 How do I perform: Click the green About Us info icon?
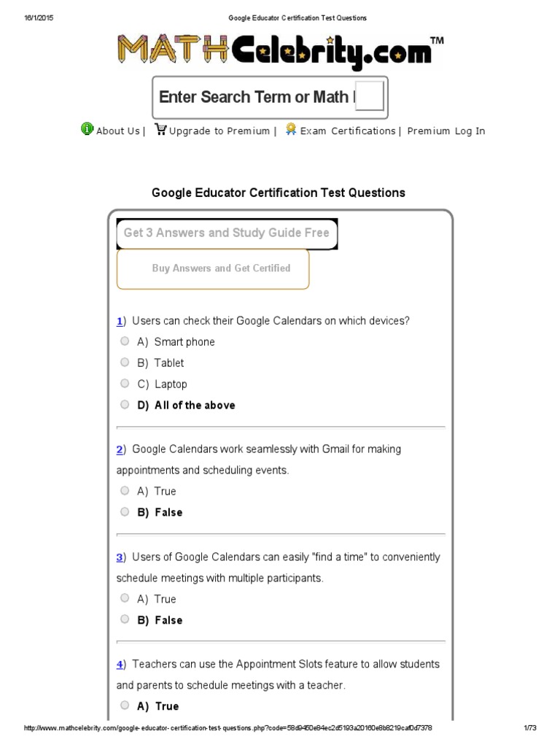[x=87, y=129]
